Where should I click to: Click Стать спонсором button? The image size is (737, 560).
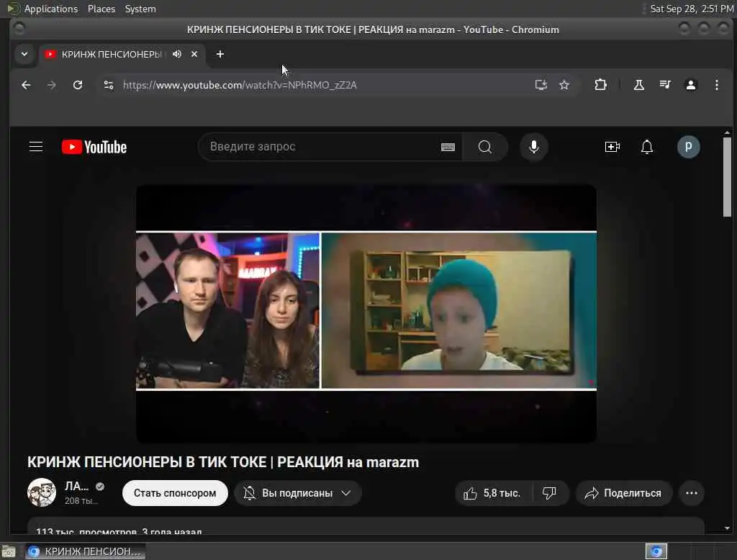coord(175,493)
